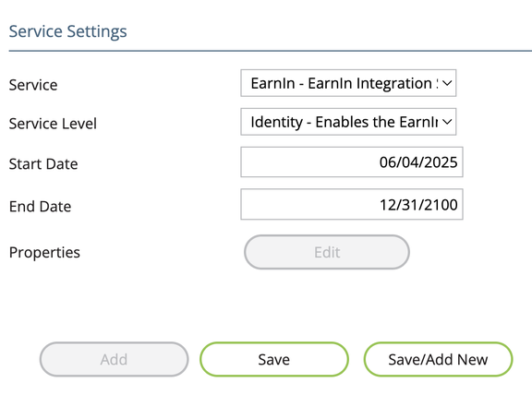Click the Start Date label
The height and width of the screenshot is (419, 532).
[x=43, y=163]
